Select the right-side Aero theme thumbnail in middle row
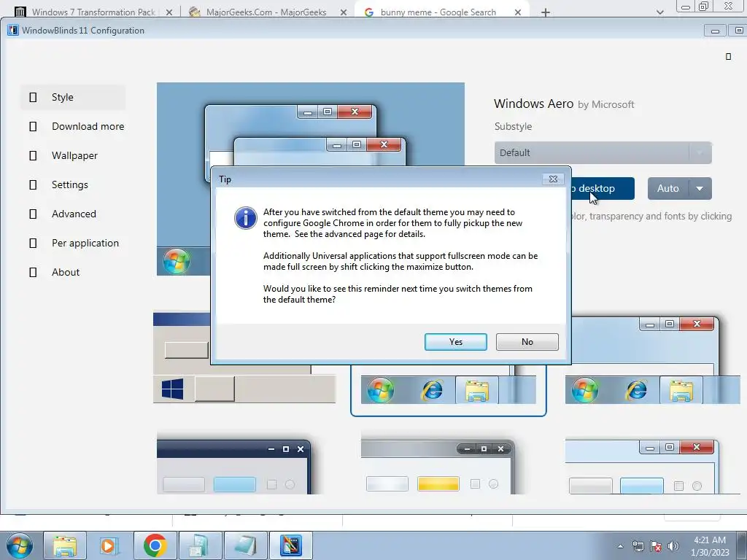Screen dimensions: 747x560 [653, 360]
